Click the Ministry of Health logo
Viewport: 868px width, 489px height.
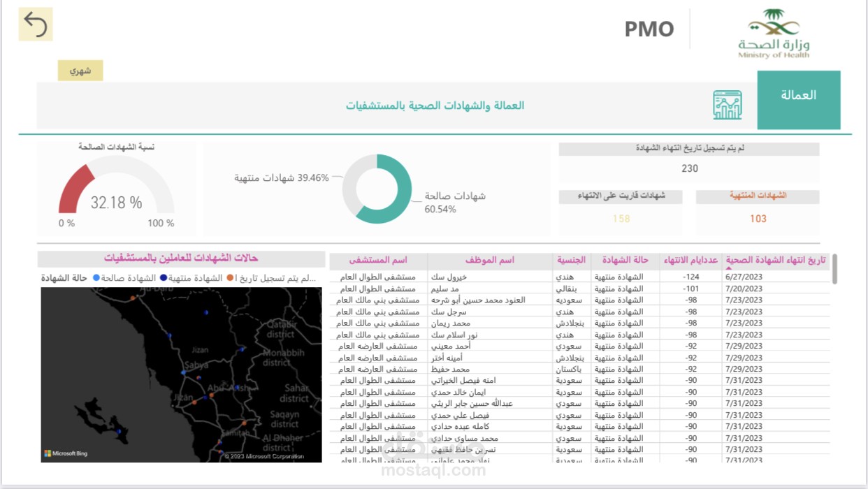pyautogui.click(x=774, y=32)
